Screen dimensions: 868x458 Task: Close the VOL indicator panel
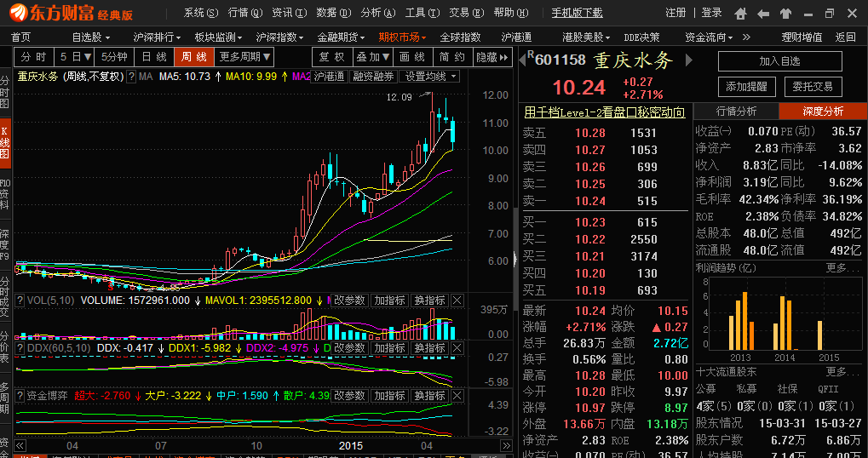click(x=457, y=301)
